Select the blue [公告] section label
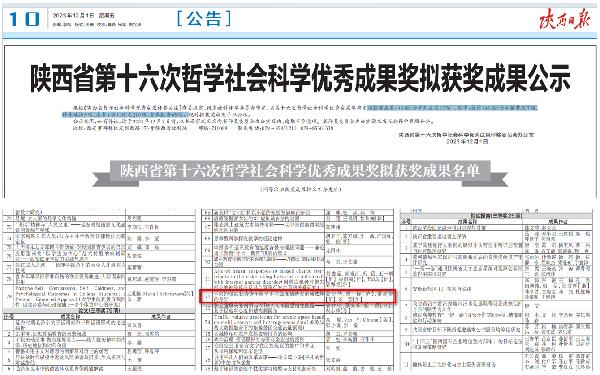The image size is (600, 375). 204,18
